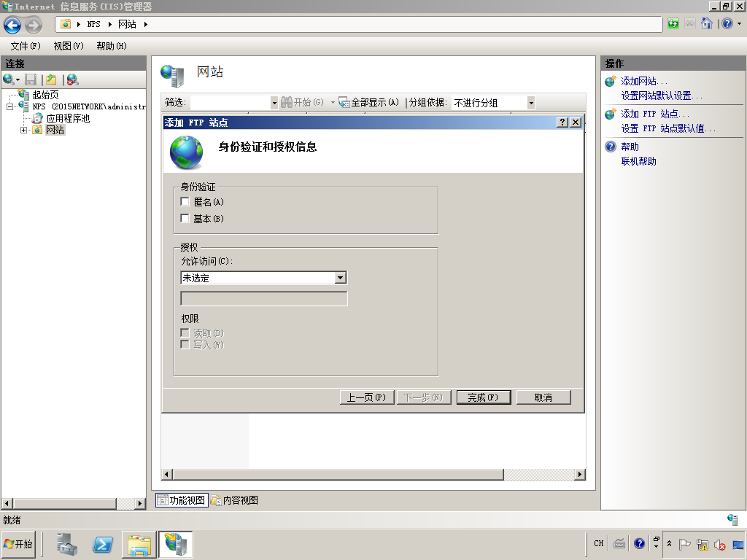Click breadcrumb arrow after NPS
Screen dimensions: 747x560
(109, 24)
